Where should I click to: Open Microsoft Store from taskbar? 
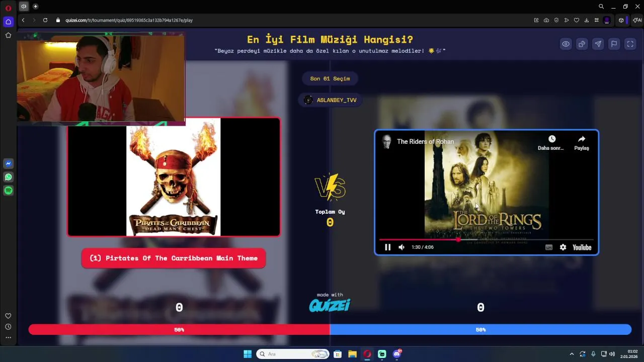click(338, 354)
